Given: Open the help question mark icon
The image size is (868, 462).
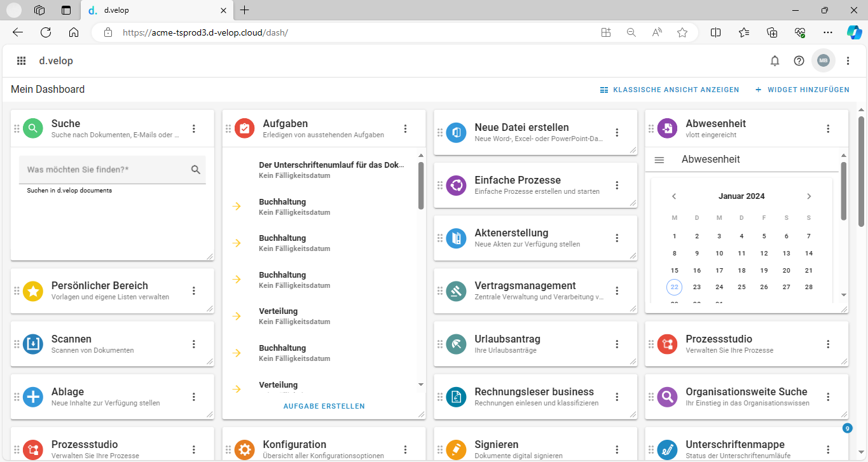Looking at the screenshot, I should point(799,61).
